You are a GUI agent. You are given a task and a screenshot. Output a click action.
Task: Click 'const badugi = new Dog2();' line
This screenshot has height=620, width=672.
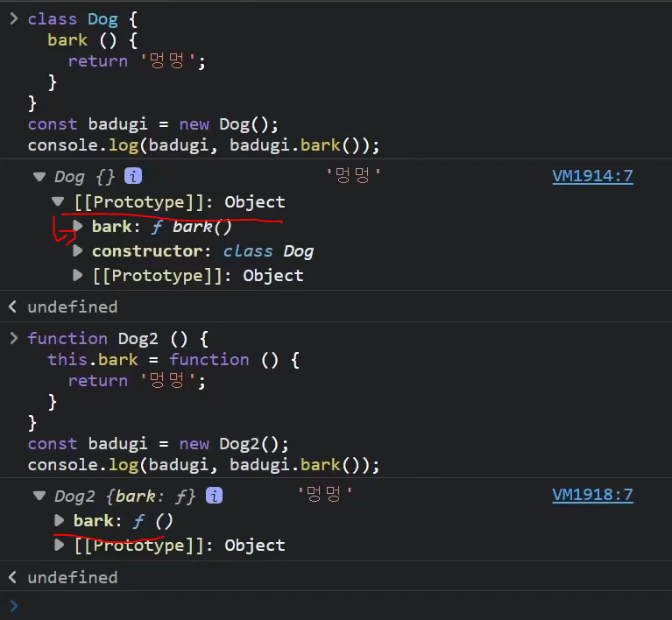tap(158, 444)
